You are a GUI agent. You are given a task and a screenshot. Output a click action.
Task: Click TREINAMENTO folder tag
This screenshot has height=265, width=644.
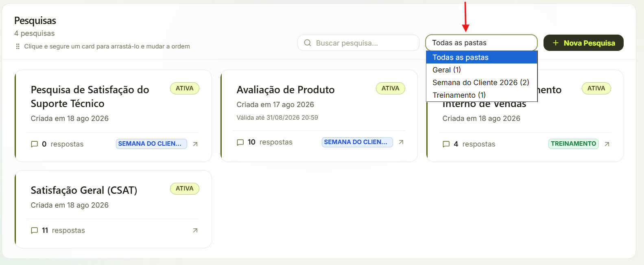coord(574,144)
